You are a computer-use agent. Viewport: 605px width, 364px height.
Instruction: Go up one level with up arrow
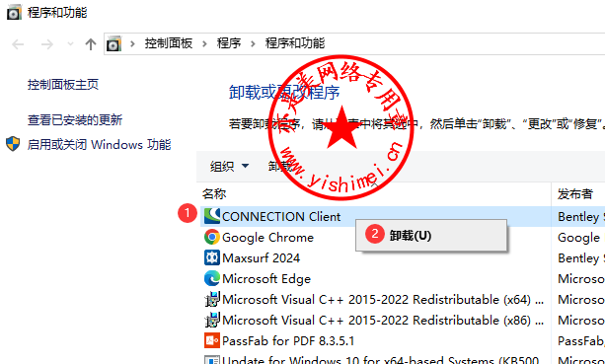pyautogui.click(x=90, y=44)
